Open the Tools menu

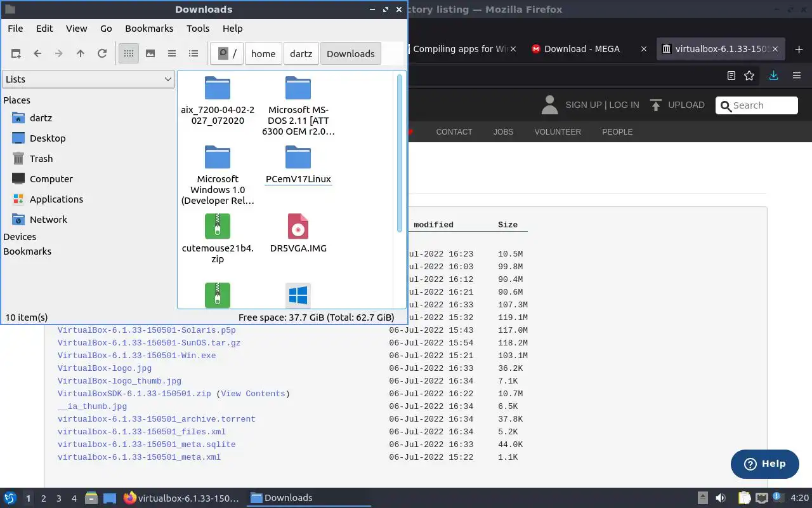click(198, 29)
